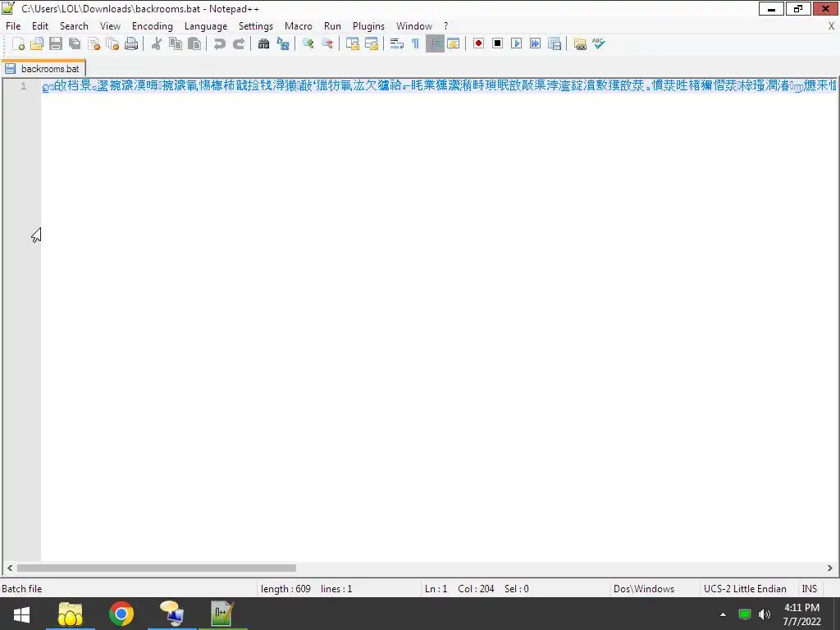Click the Open file toolbar icon
This screenshot has height=630, width=840.
pos(37,44)
